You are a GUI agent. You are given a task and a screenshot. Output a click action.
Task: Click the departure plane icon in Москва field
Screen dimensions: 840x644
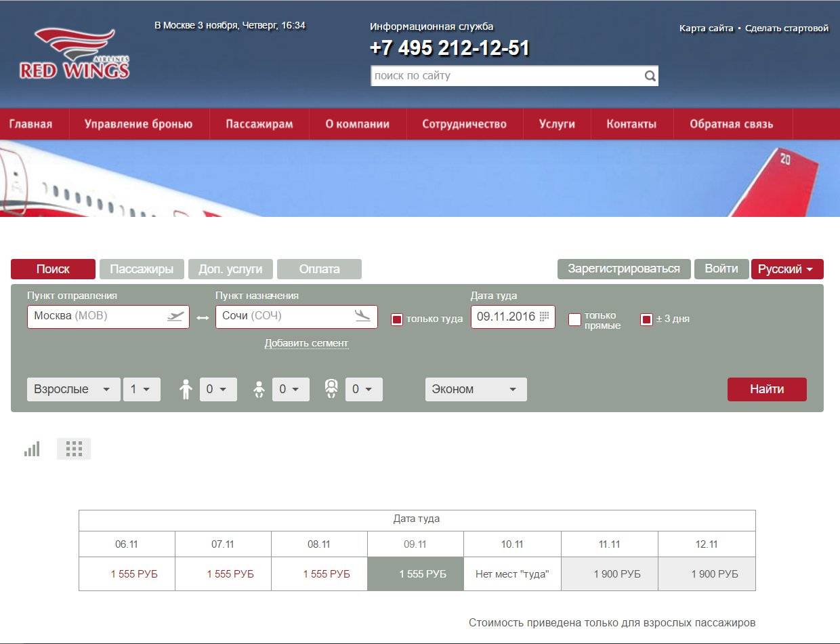[x=175, y=316]
